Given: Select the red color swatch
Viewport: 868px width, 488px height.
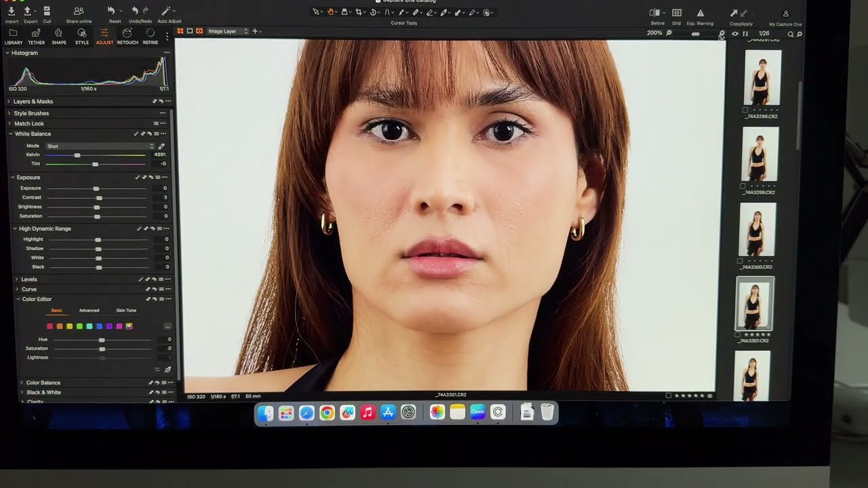Looking at the screenshot, I should (50, 326).
